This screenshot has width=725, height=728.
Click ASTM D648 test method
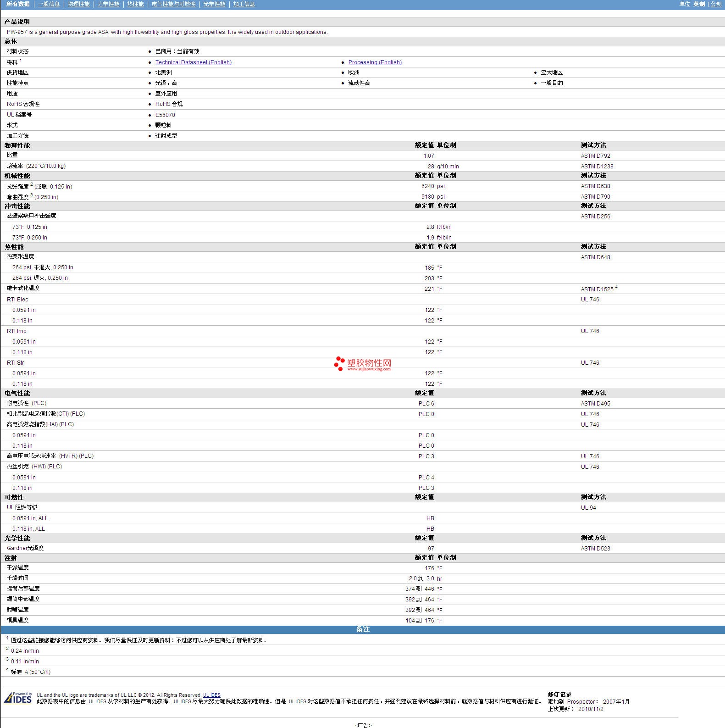point(595,257)
